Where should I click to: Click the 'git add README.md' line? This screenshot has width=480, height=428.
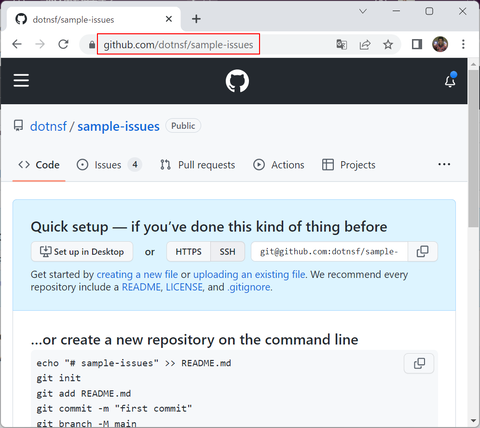(84, 394)
